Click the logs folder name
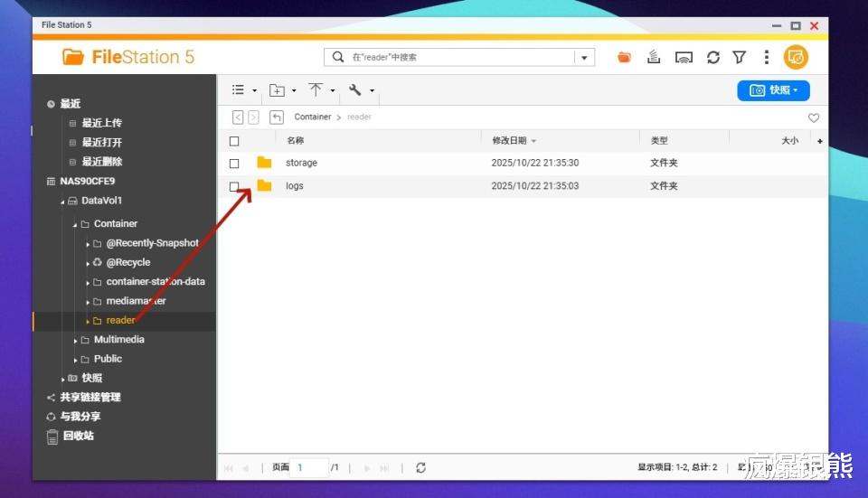The height and width of the screenshot is (498, 868). coord(295,186)
